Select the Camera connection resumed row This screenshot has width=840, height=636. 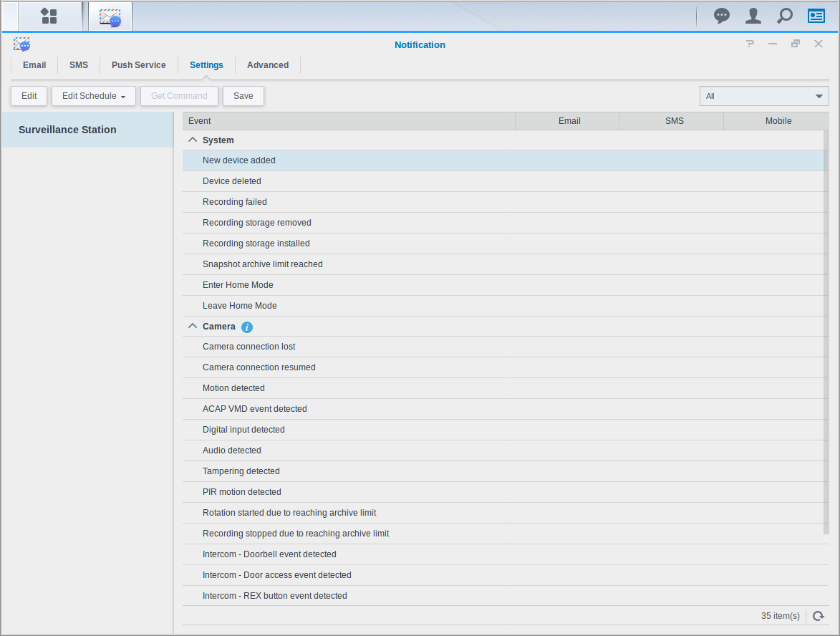pyautogui.click(x=505, y=367)
